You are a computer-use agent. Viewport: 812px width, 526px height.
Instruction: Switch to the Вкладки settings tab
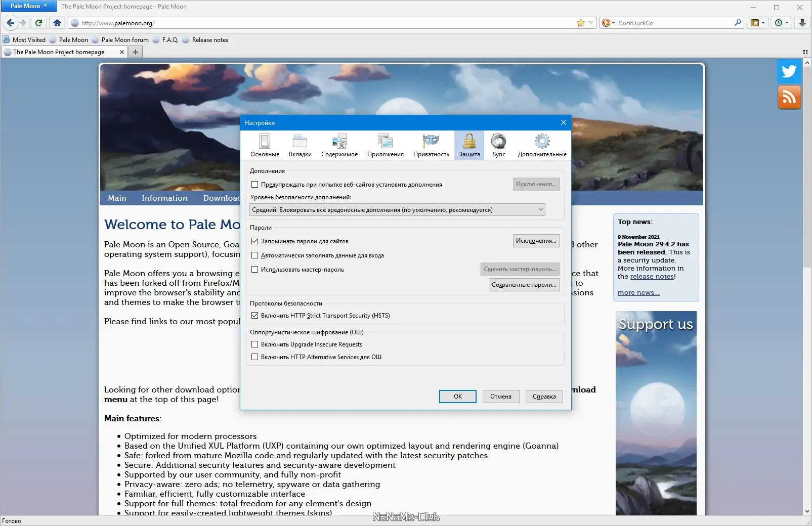[x=300, y=145]
